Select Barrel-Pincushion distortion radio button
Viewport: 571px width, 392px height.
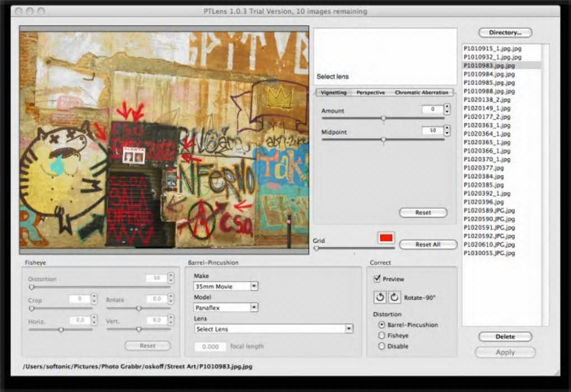tap(382, 324)
